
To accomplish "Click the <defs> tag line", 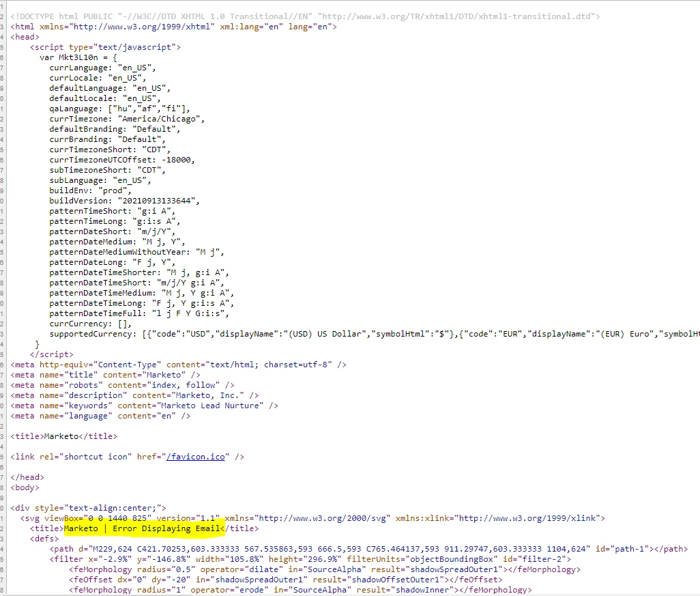I will (x=44, y=539).
